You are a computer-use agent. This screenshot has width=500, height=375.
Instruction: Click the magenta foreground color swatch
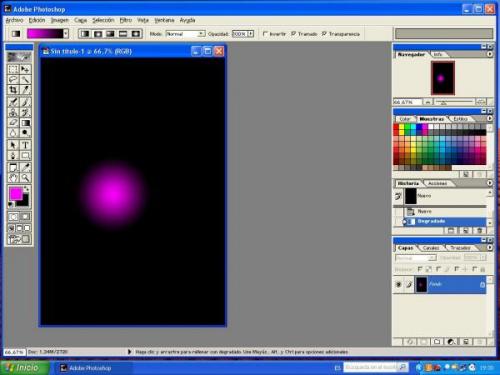click(15, 193)
